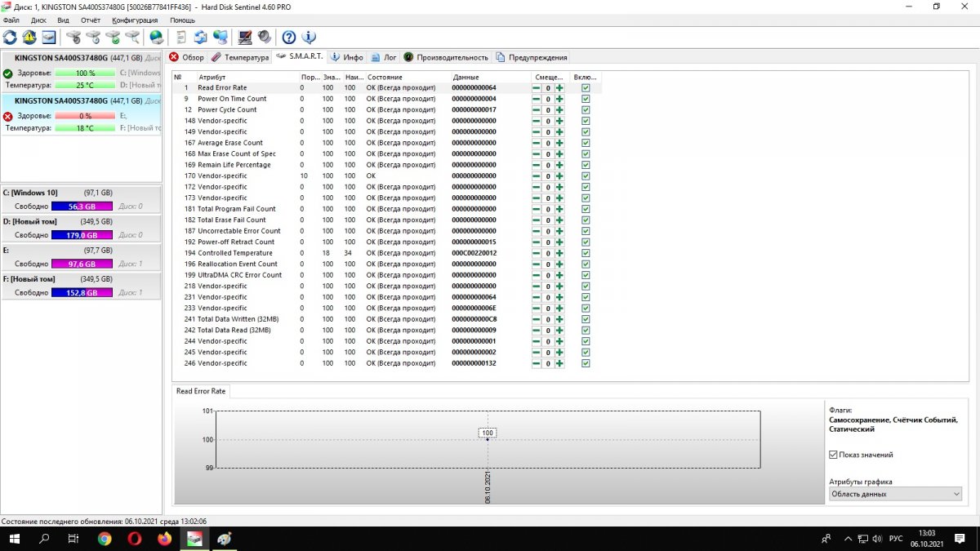Increase offset for Uncorrectable Error Count
Image resolution: width=980 pixels, height=551 pixels.
click(559, 231)
